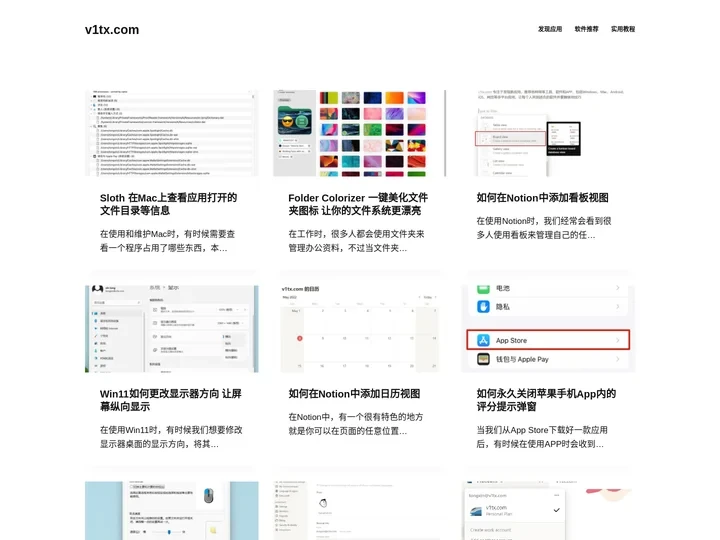Open the Win11 display settings thumbnail

click(x=172, y=329)
